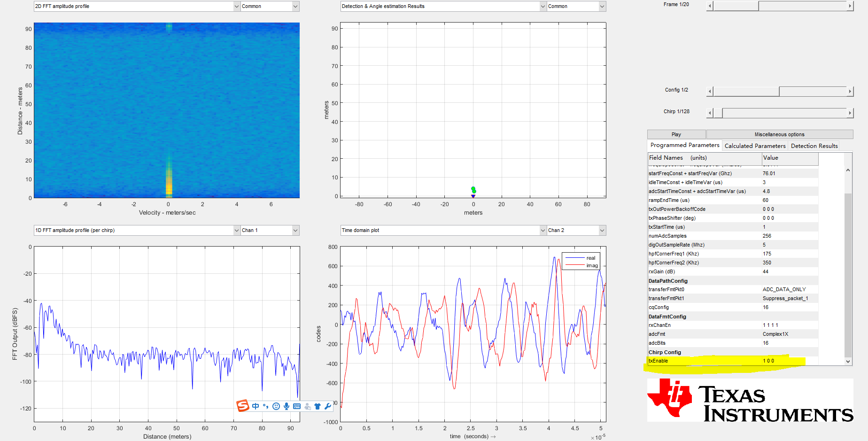Toggle Chinese/English input mode icon
The image size is (868, 441).
point(256,406)
